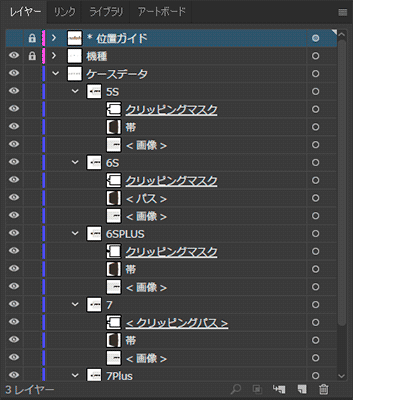Screen dimensions: 400x400
Task: Hide the ケースデータ layer with eye icon
Action: pos(14,73)
